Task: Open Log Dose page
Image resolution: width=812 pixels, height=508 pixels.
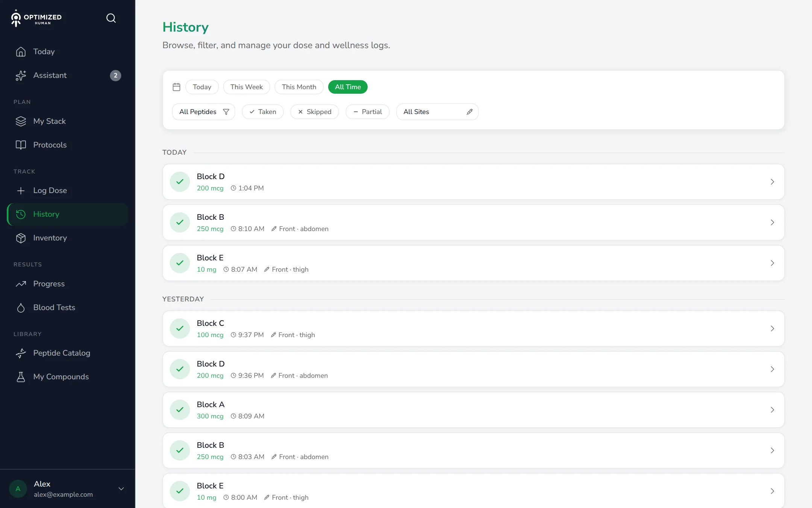Action: (x=68, y=190)
